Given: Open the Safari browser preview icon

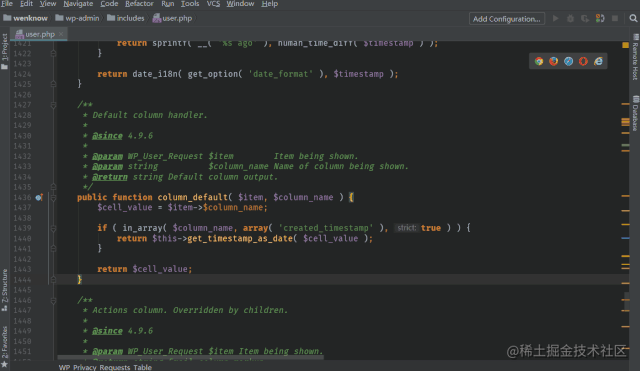Looking at the screenshot, I should [569, 61].
